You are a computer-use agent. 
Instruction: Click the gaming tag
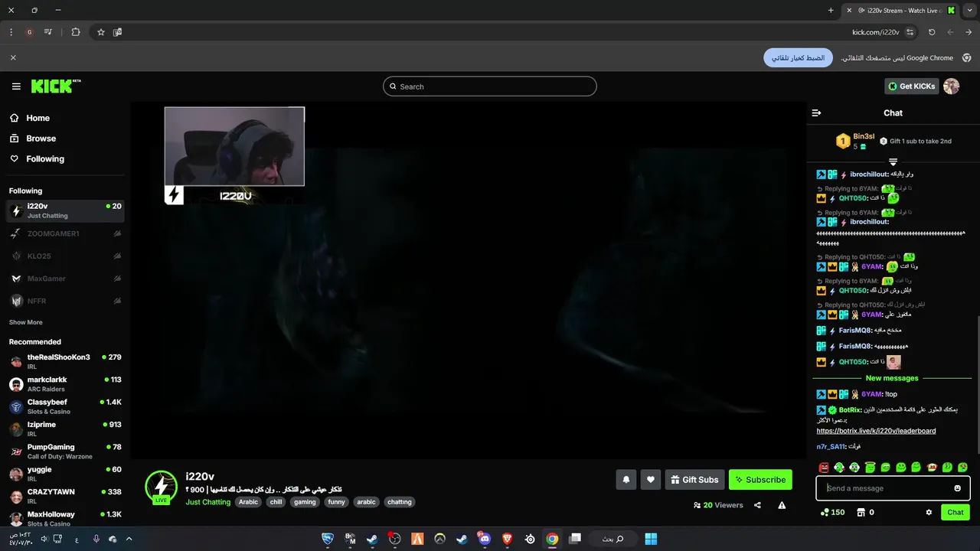pyautogui.click(x=305, y=502)
